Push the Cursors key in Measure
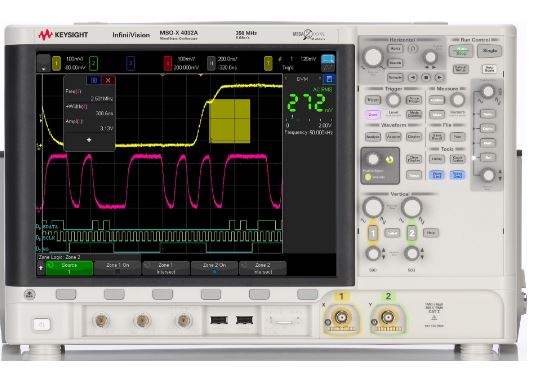The image size is (538, 379). pos(437,100)
